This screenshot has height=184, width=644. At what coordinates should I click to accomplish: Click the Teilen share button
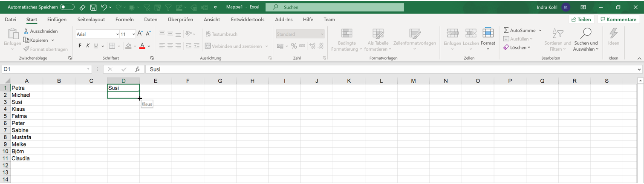[581, 20]
